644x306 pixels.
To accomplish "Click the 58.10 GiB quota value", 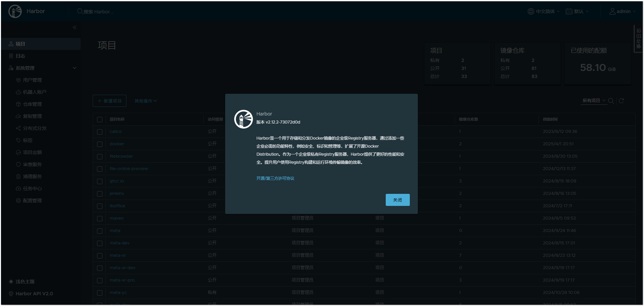I will tap(598, 68).
